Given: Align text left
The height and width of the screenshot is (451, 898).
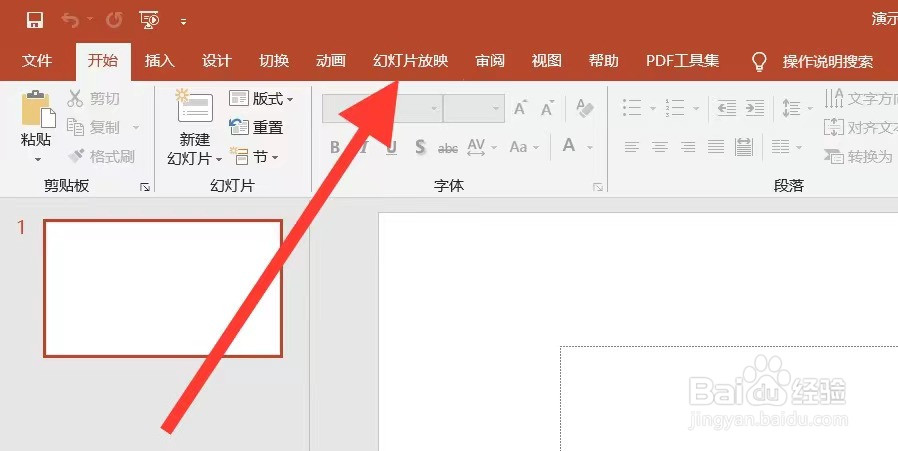Looking at the screenshot, I should [631, 147].
